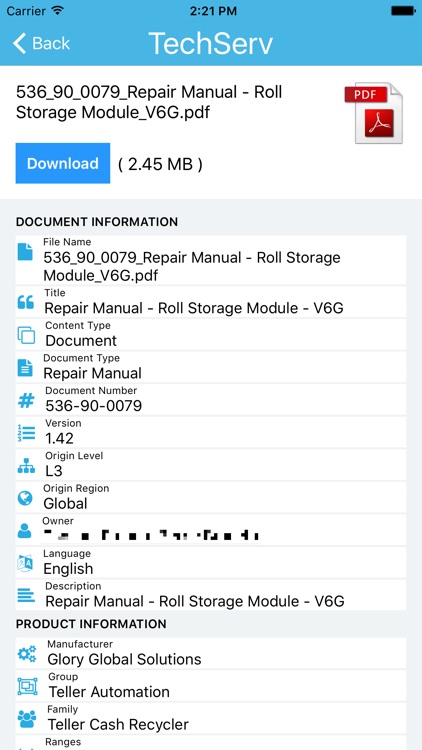
Task: Tap the Family people icon
Action: [27, 718]
